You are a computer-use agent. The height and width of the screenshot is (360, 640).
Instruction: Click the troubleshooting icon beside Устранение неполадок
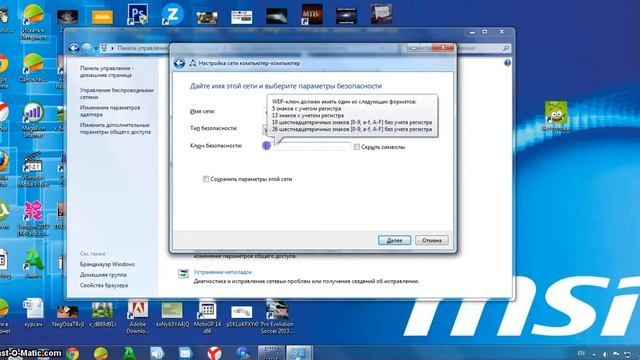pyautogui.click(x=183, y=273)
